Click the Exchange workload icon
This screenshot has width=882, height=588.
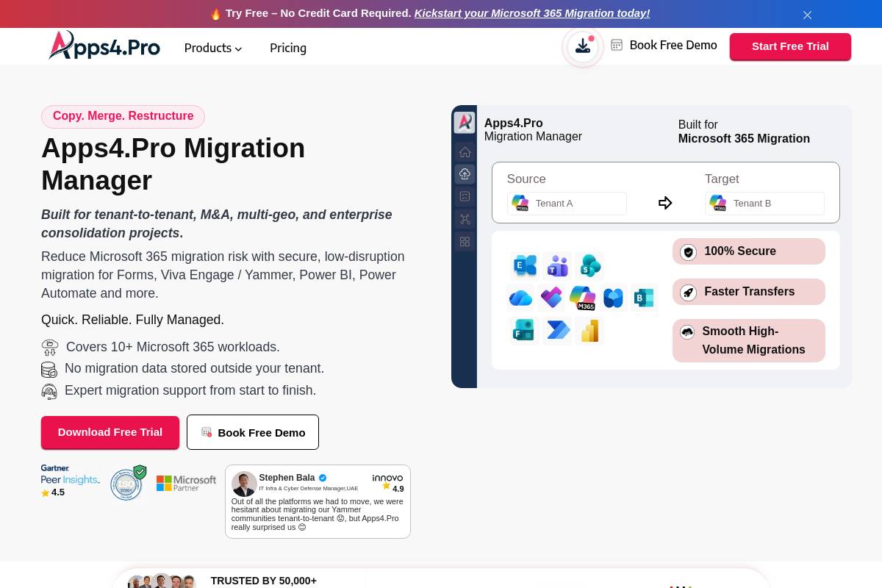coord(525,265)
